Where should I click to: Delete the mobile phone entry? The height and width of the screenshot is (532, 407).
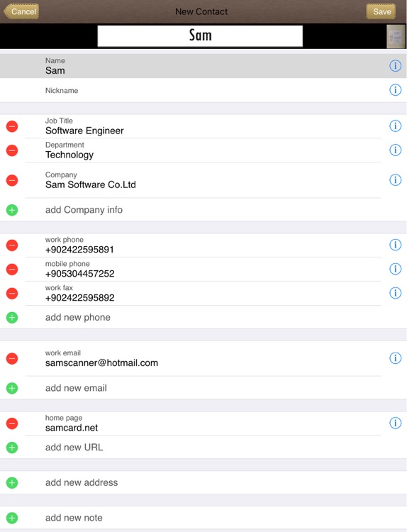pyautogui.click(x=12, y=270)
